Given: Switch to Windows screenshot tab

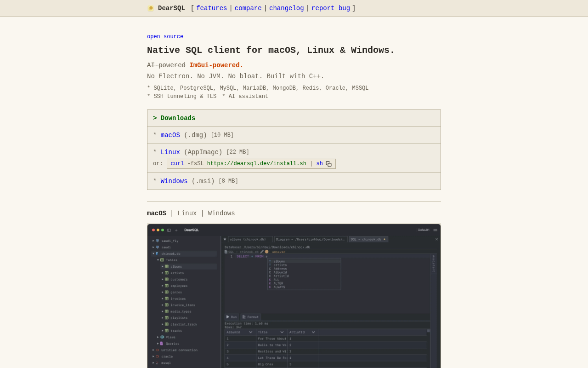Looking at the screenshot, I should click(221, 213).
